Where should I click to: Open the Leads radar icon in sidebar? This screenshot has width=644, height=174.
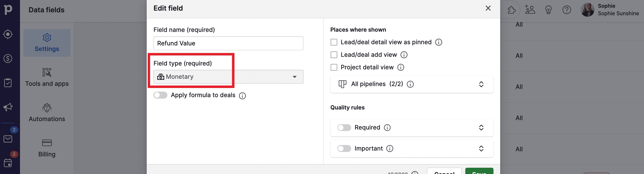[8, 34]
